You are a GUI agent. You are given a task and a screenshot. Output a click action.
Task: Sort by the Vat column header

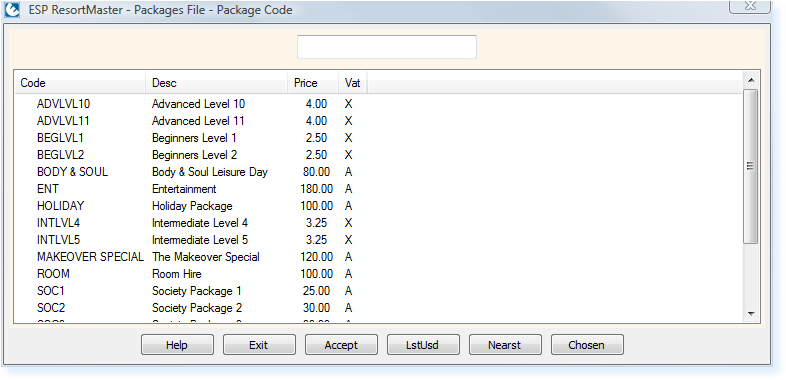[353, 83]
